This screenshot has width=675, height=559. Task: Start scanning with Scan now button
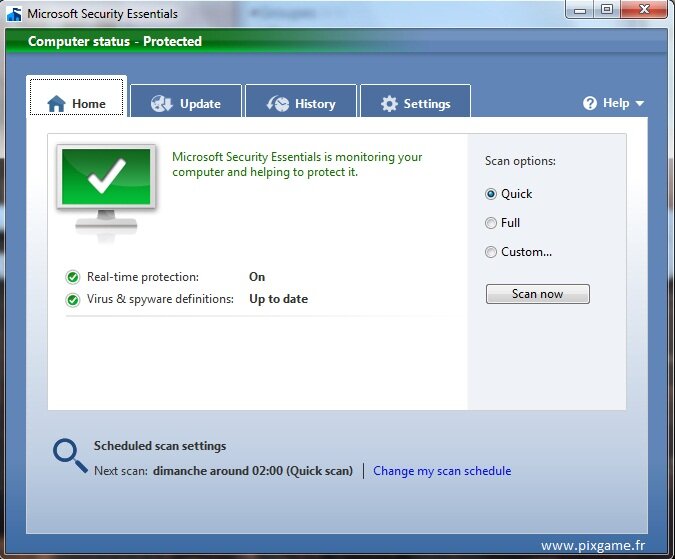point(538,294)
